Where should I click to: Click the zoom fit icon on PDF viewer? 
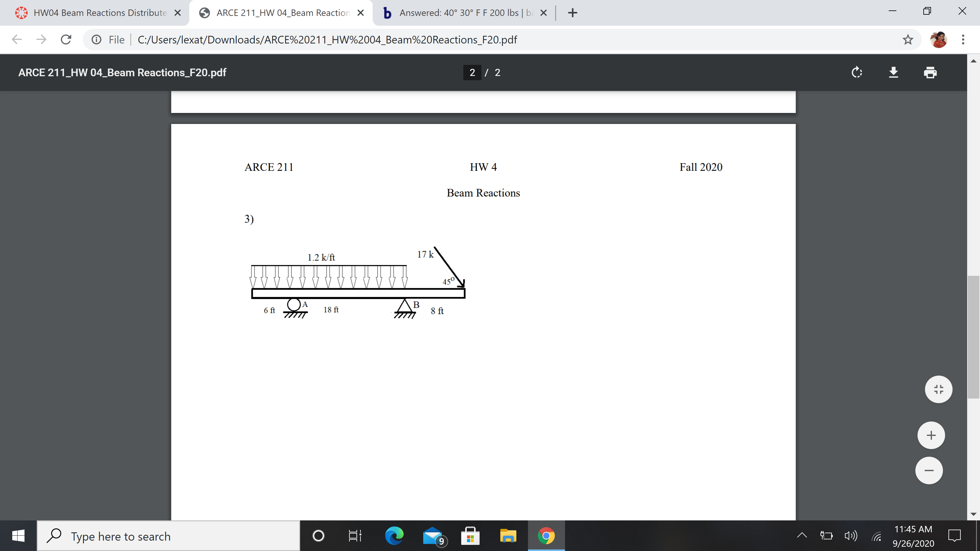938,389
